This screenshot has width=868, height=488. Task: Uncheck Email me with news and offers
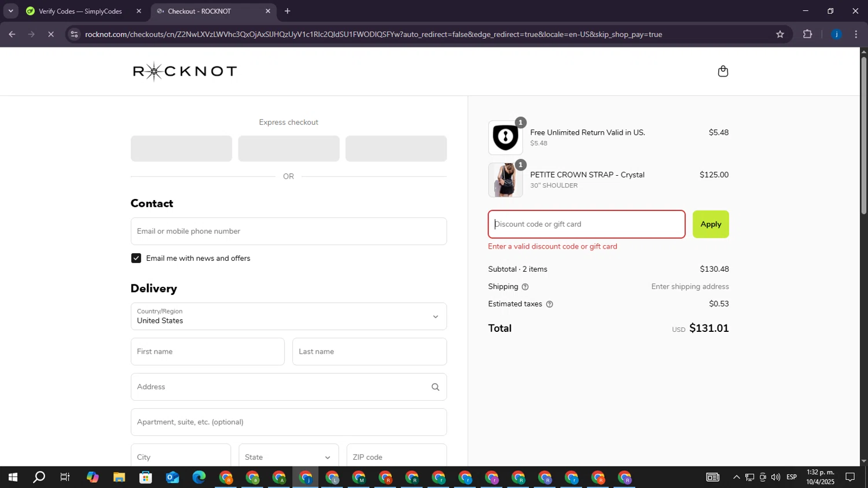click(x=136, y=258)
